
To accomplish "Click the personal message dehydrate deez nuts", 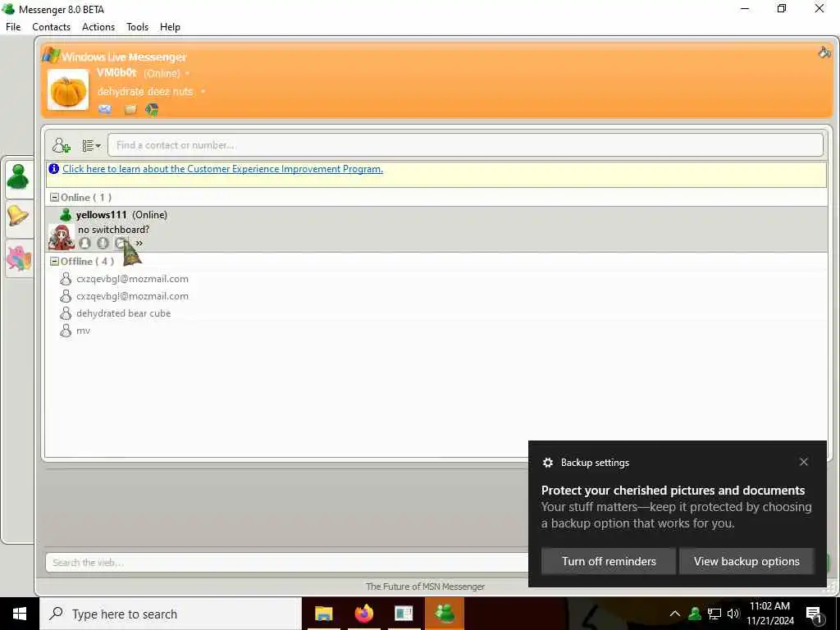I will 145,92.
